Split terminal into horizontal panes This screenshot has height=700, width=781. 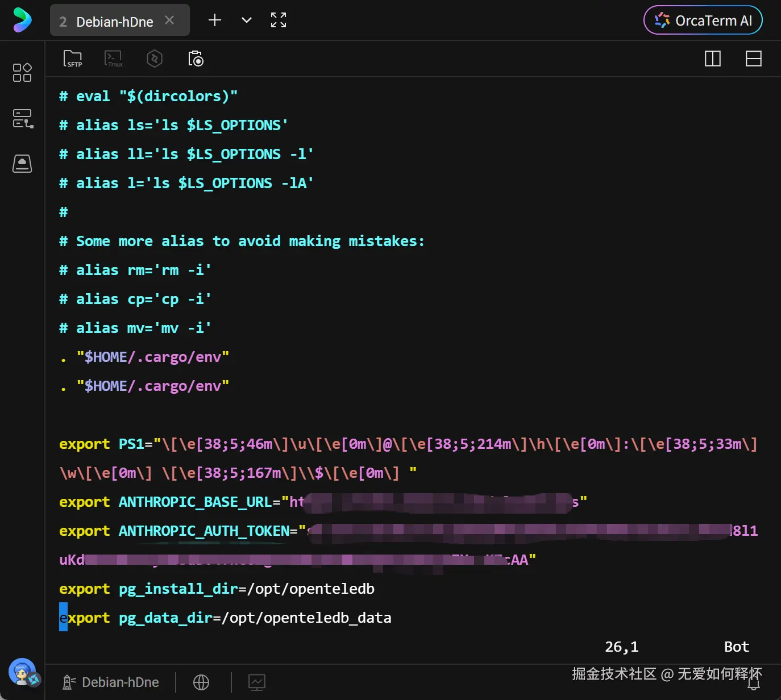pos(753,59)
